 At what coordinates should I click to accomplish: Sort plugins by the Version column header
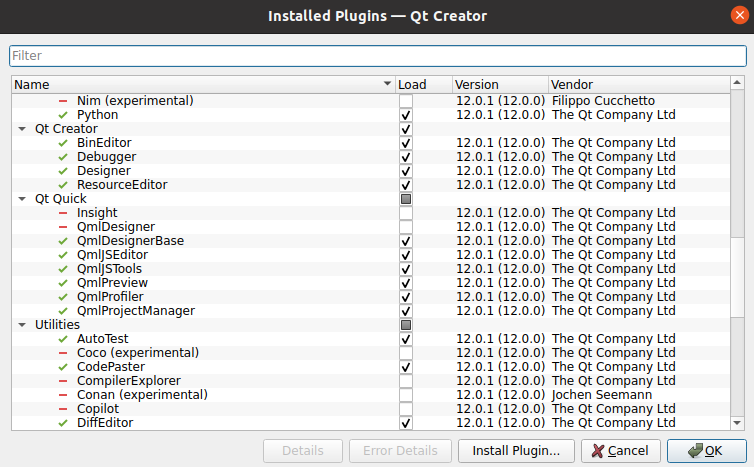(x=498, y=85)
